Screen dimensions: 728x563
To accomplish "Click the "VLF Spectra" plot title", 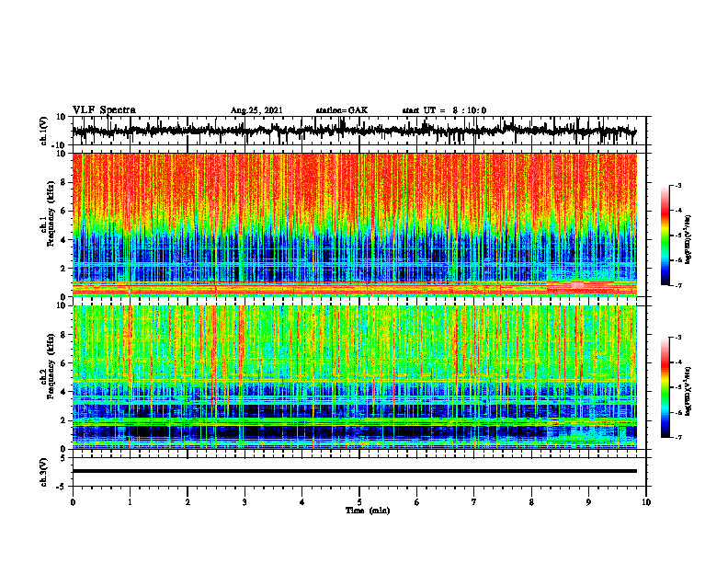I will [104, 110].
